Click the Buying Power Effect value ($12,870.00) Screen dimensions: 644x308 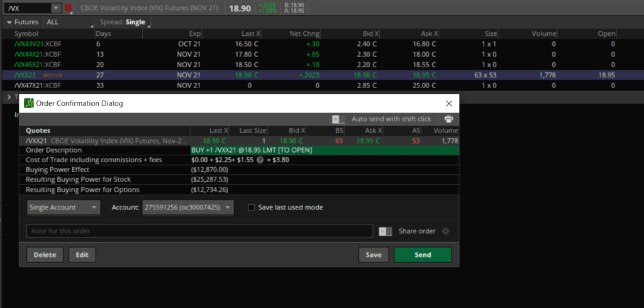(209, 170)
